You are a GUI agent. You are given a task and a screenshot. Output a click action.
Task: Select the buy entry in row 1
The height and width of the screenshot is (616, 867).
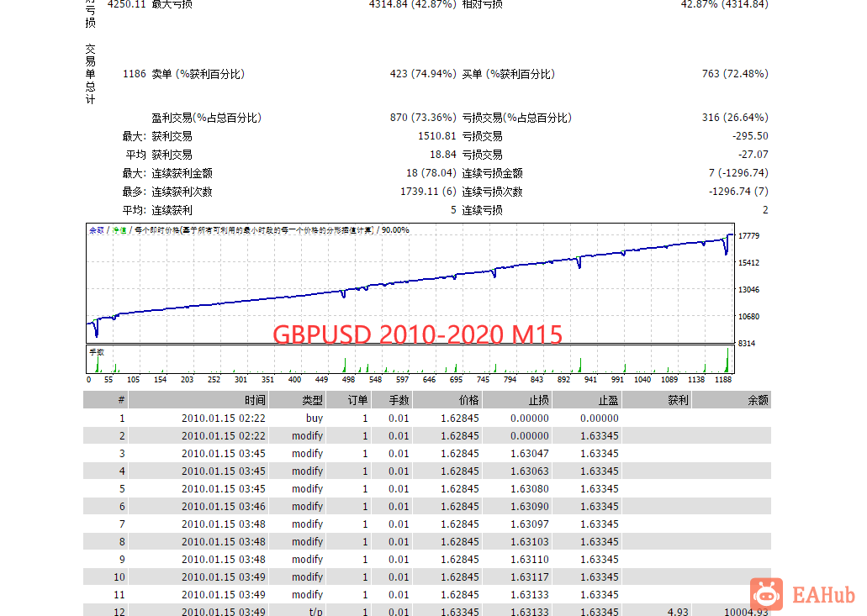[314, 419]
